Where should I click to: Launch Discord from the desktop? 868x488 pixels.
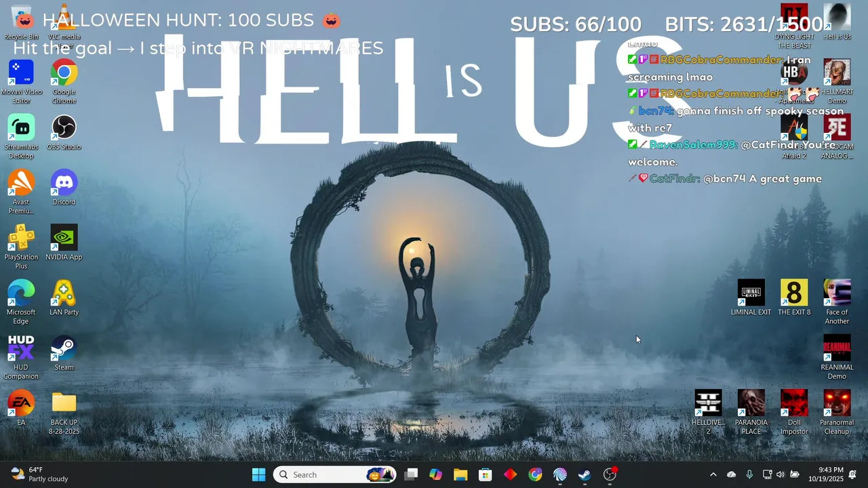point(64,188)
